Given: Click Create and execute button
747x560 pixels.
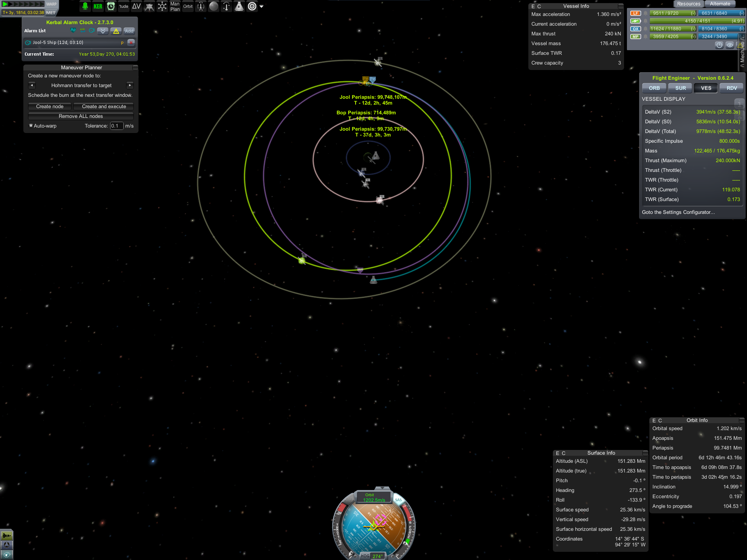Looking at the screenshot, I should (x=104, y=106).
